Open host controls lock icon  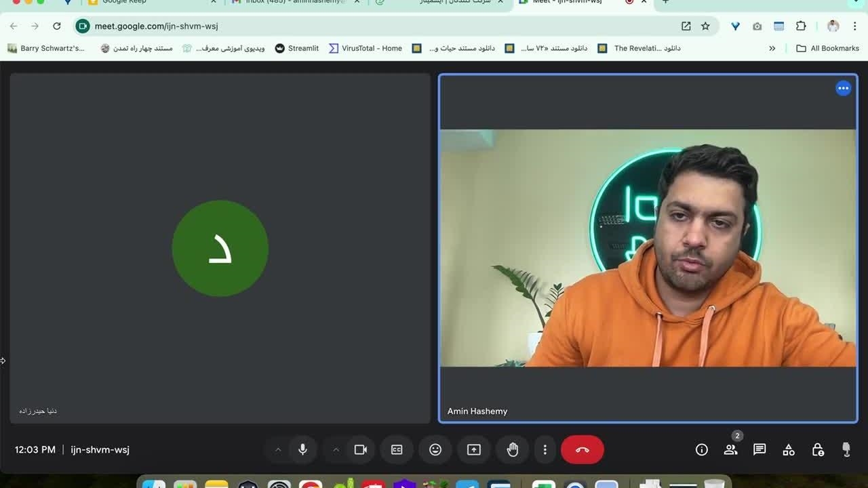pos(818,449)
